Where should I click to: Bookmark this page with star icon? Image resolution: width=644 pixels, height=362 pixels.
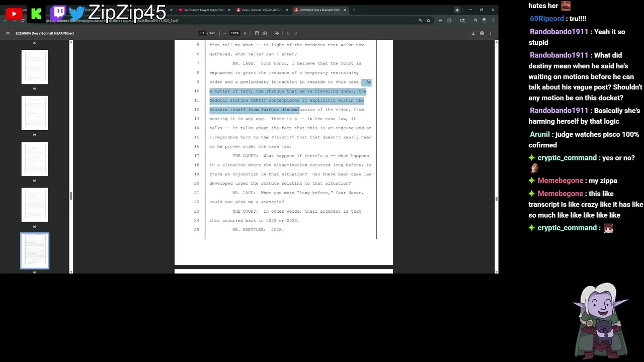pos(428,21)
